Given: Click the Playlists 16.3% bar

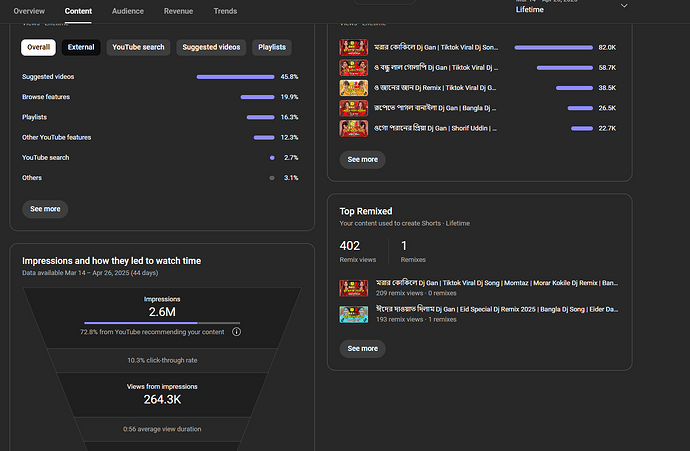Looking at the screenshot, I should tap(261, 117).
